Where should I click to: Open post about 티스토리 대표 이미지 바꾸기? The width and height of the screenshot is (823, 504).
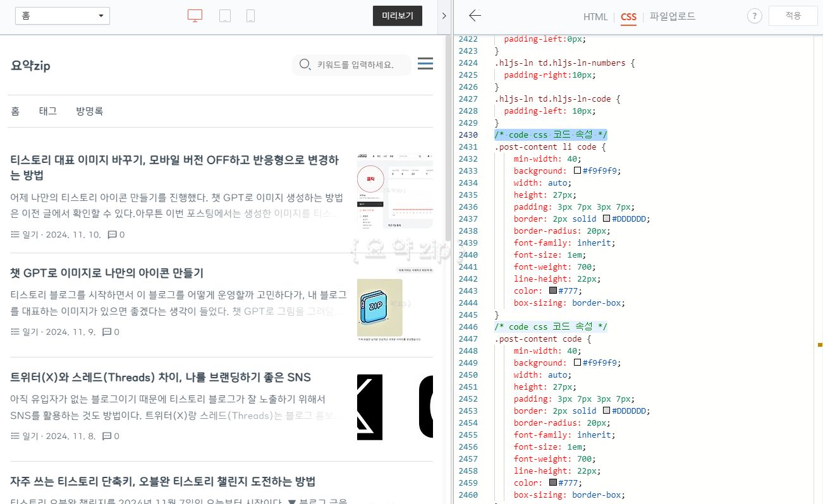tap(175, 167)
